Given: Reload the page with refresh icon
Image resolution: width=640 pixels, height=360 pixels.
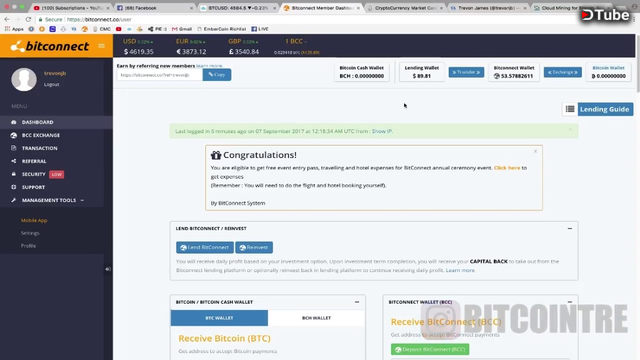Looking at the screenshot, I should coord(28,19).
